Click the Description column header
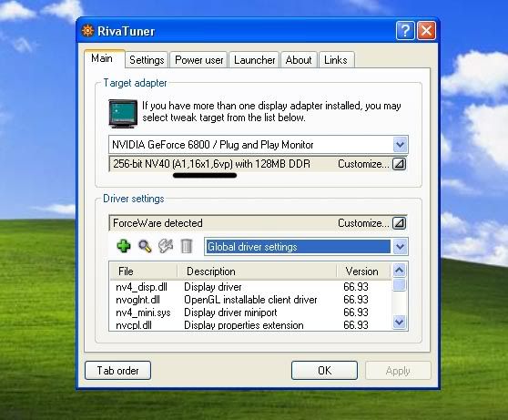The width and height of the screenshot is (508, 420). [257, 271]
